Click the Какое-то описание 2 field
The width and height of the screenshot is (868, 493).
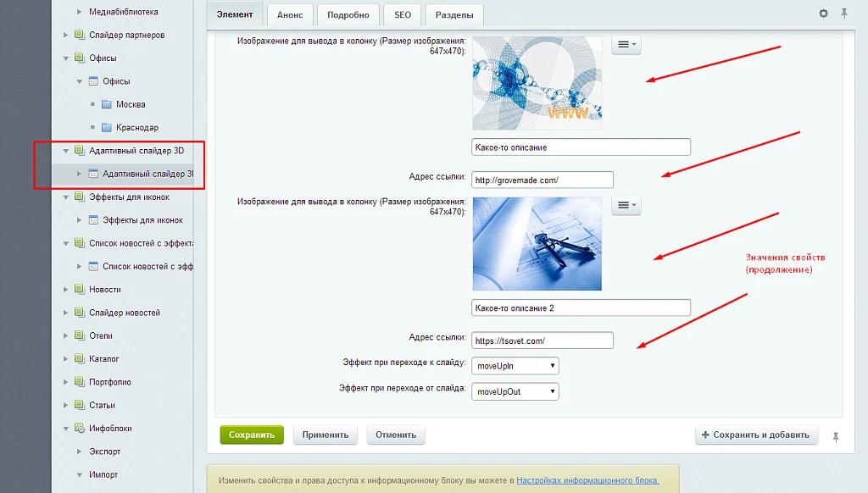[581, 307]
